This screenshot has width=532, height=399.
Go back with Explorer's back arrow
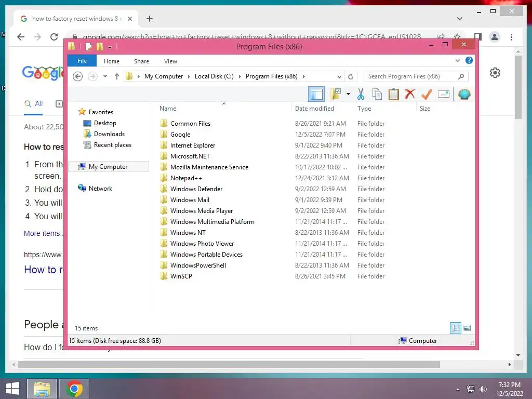(x=78, y=76)
